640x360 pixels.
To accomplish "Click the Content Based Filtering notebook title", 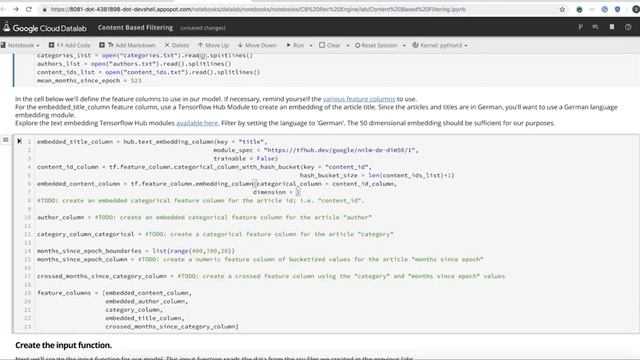I will coord(135,28).
